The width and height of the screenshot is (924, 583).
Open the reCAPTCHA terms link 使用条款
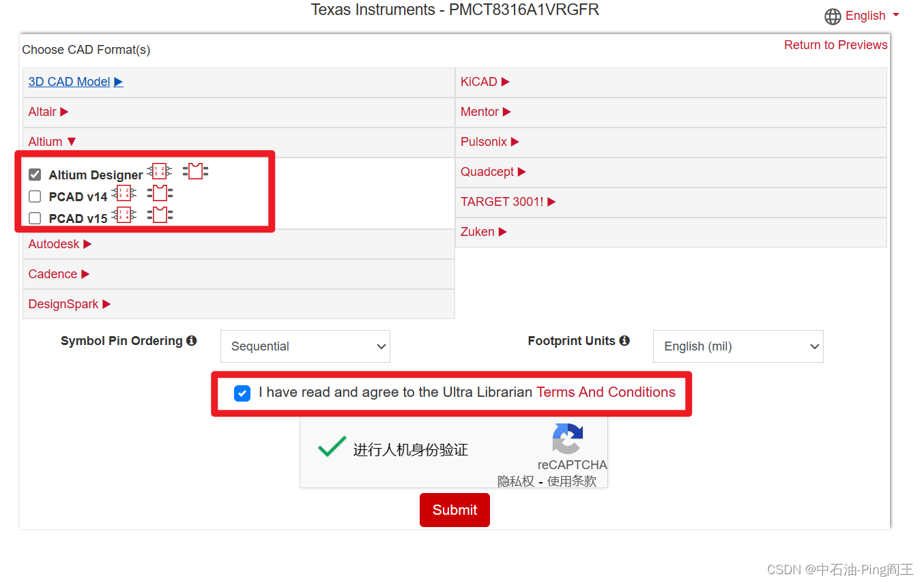572,481
